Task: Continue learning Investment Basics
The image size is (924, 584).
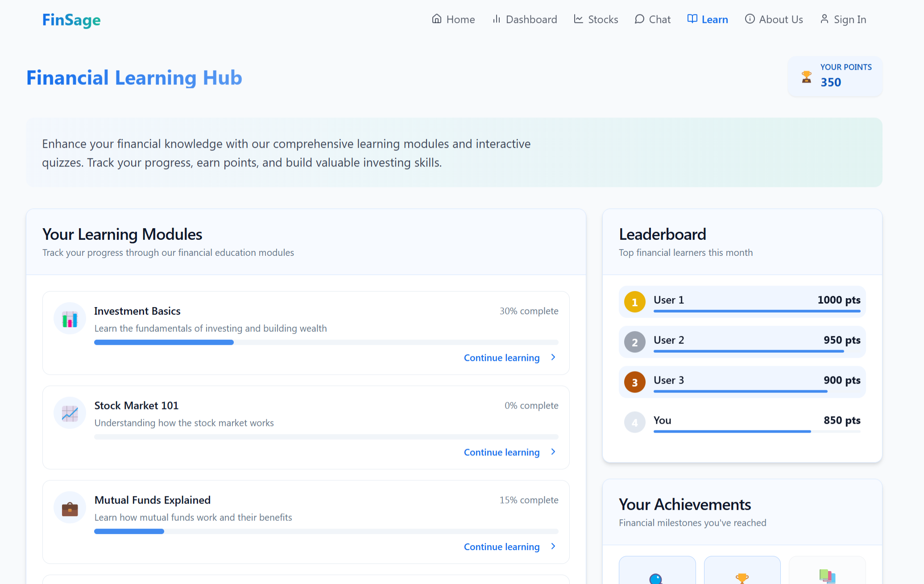Action: [x=501, y=358]
